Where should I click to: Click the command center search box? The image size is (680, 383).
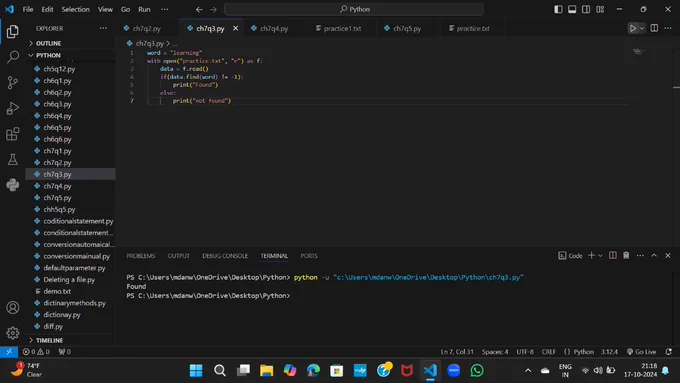coord(354,9)
